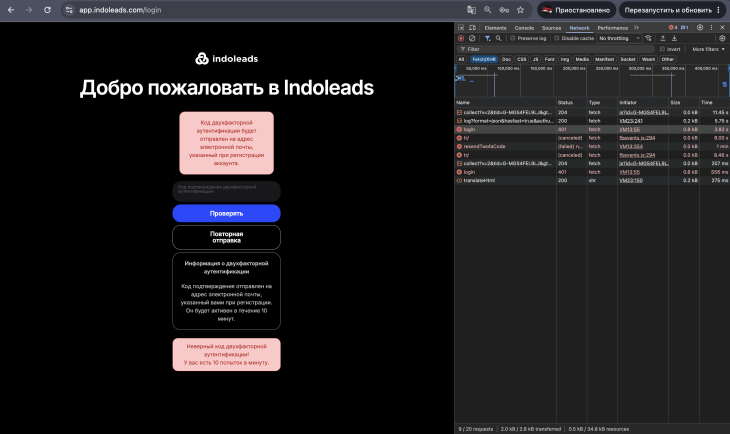Switch to the Console tab
This screenshot has height=434, width=730.
[524, 28]
